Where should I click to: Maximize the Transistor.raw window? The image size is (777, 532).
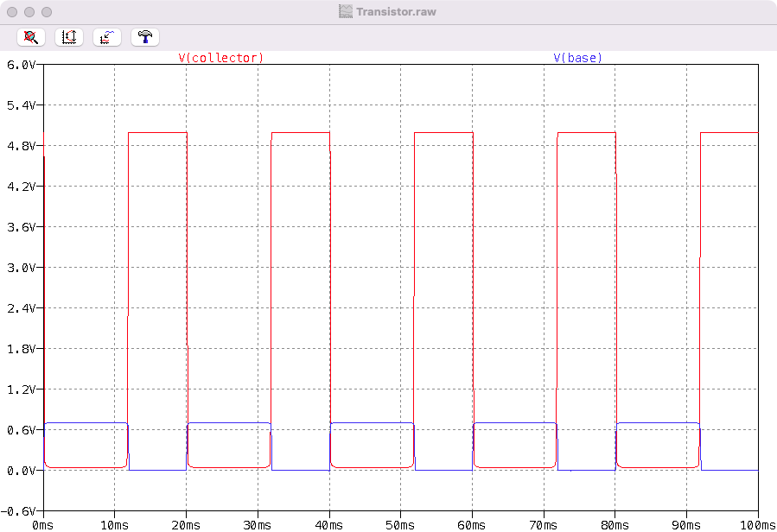[47, 12]
